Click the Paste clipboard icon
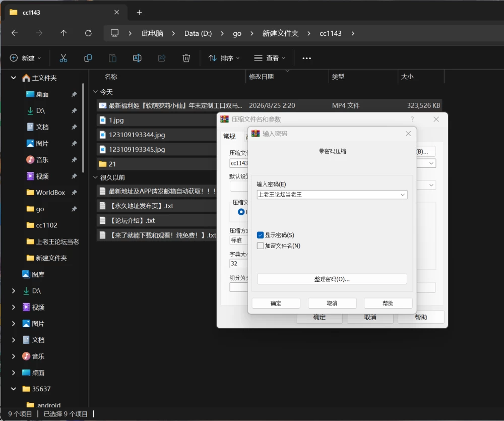 tap(112, 58)
